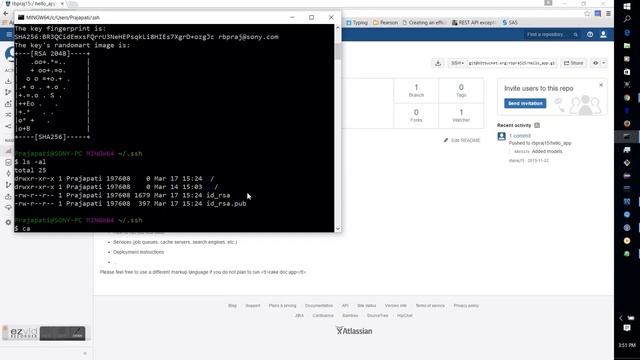Click id_rsa.pub in the terminal listing
The image size is (640, 360).
coord(226,203)
